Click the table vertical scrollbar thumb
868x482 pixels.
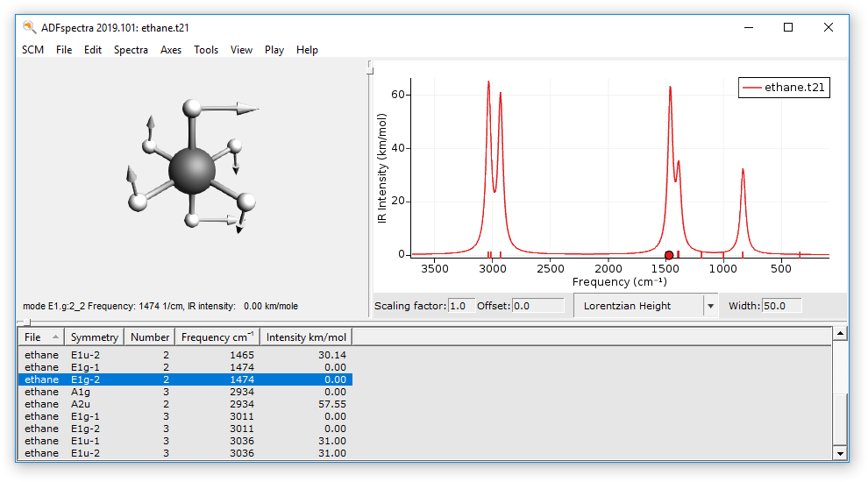[840, 420]
